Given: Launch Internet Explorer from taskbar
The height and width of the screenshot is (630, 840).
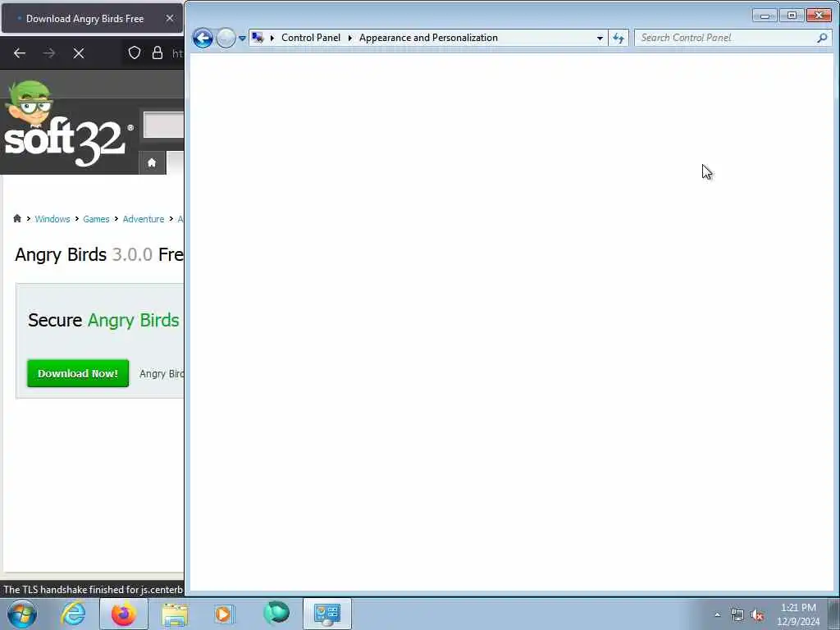Looking at the screenshot, I should tap(73, 614).
